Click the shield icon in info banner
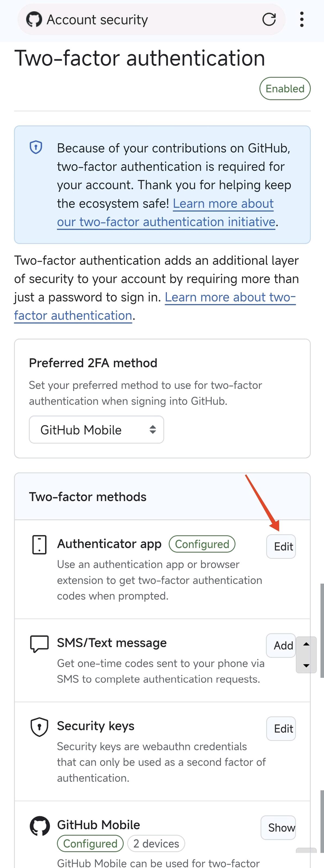Screen dimensions: 324x868 pyautogui.click(x=36, y=147)
